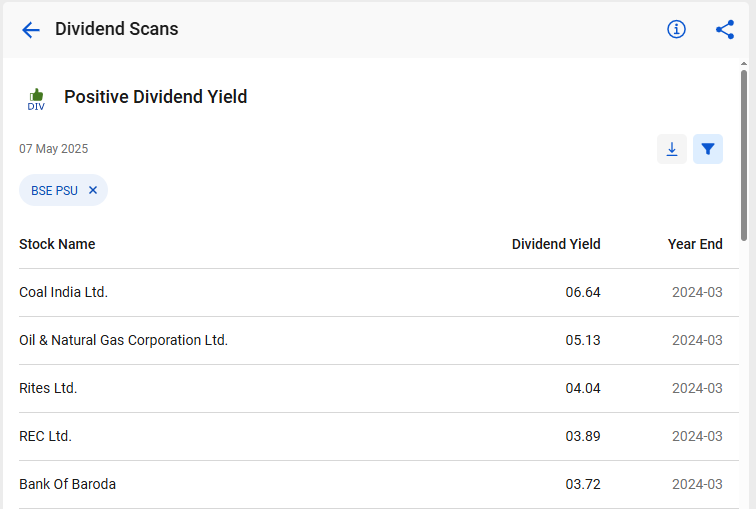The height and width of the screenshot is (509, 756).
Task: Open the REC Ltd. stock entry
Action: tap(378, 436)
